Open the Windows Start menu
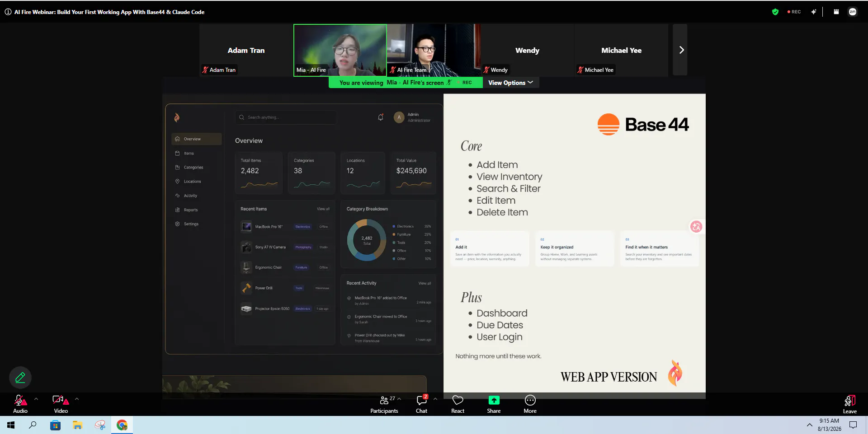868x434 pixels. click(11, 425)
